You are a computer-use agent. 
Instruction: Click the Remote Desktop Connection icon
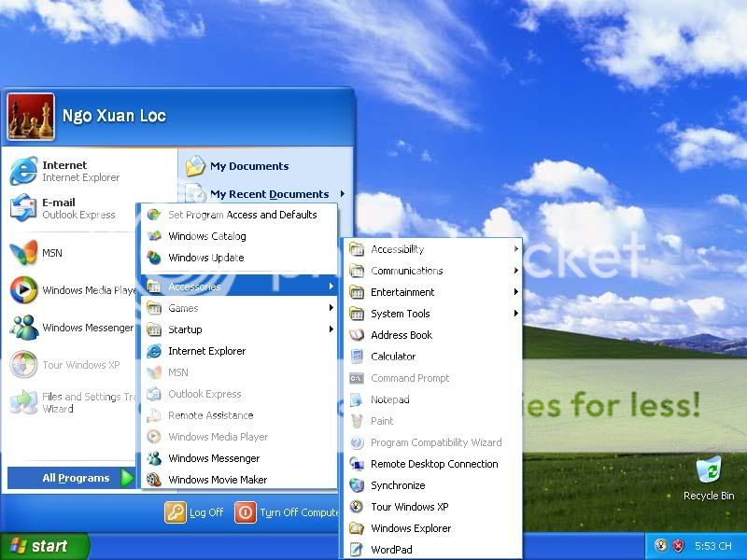coord(357,464)
